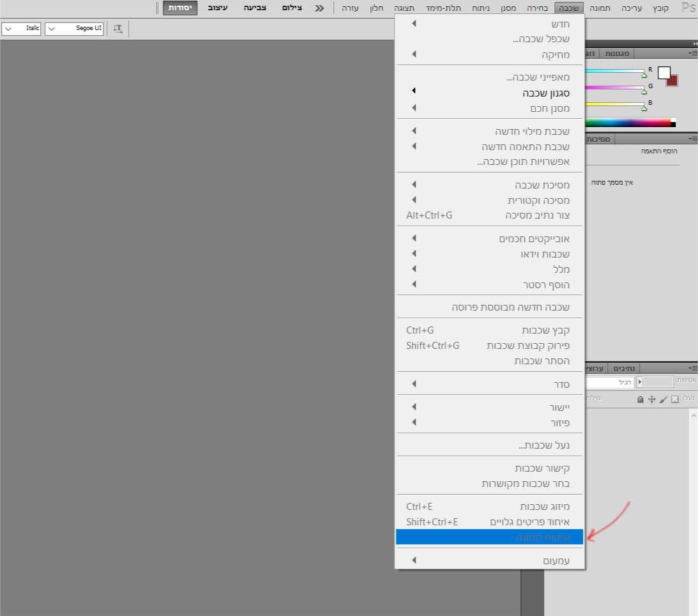Choose קבץ שכבות menu entry
The height and width of the screenshot is (616, 698).
point(489,330)
